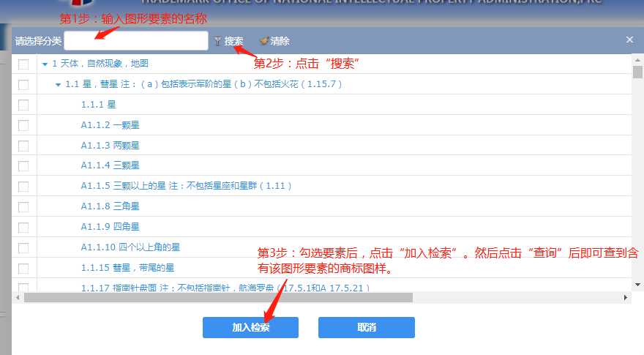Select tree item A1.1.4 三颗星
Viewport: 644px width, 355px height.
[x=110, y=165]
